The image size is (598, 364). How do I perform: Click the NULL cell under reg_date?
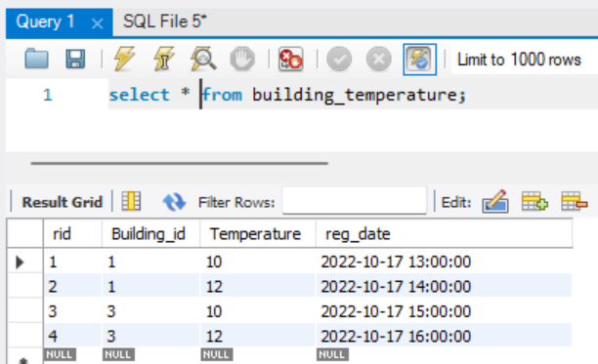pos(332,354)
